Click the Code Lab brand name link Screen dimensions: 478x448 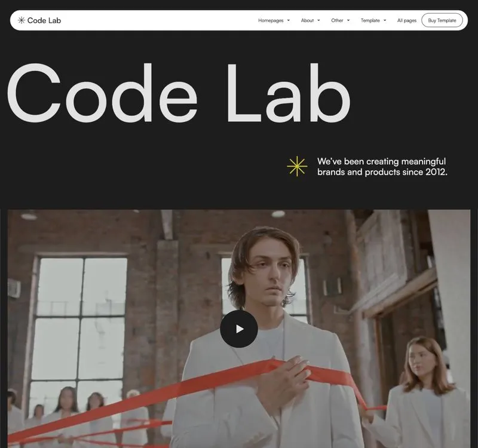(44, 20)
